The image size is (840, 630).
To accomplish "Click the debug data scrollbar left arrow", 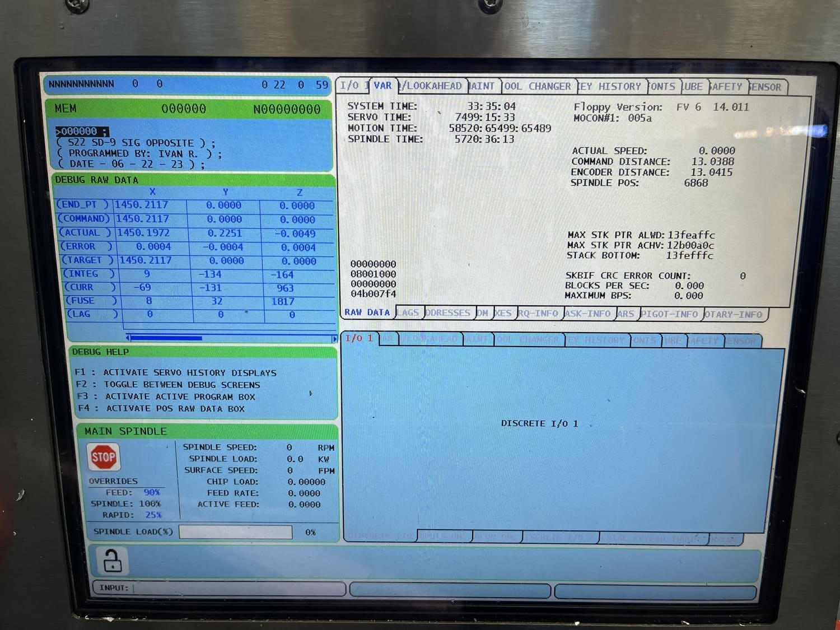I will pos(128,338).
